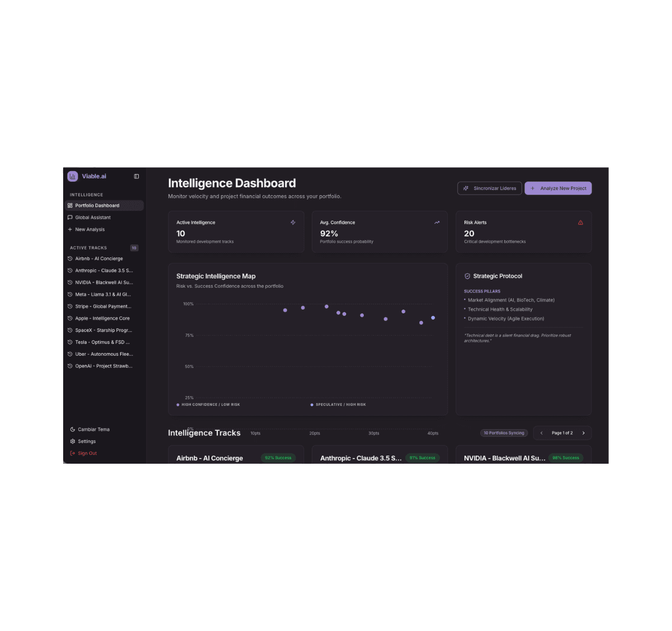Click the history icon beside OpenAI - Project Strawberry
The image size is (672, 631).
70,366
